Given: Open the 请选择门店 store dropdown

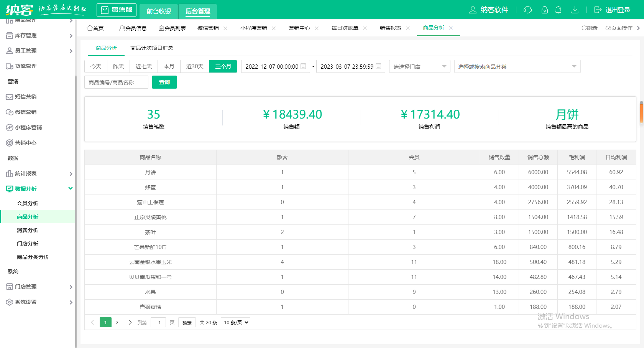Looking at the screenshot, I should click(x=419, y=66).
